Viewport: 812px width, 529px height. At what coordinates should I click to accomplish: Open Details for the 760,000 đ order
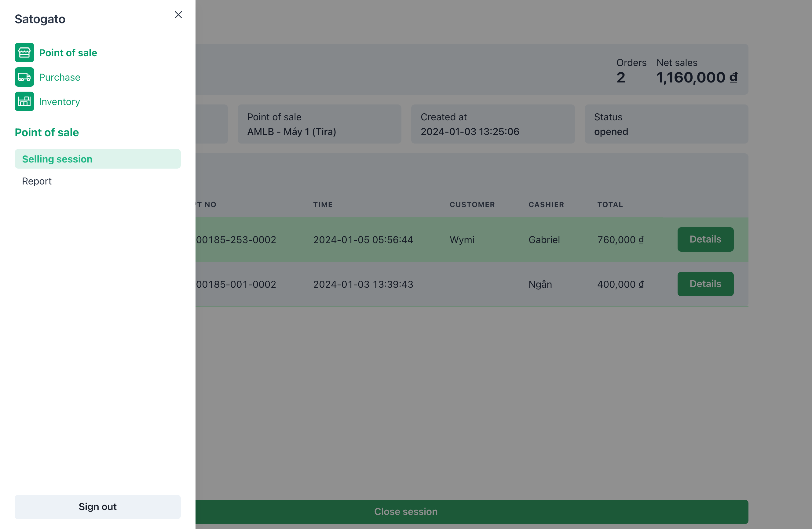705,239
